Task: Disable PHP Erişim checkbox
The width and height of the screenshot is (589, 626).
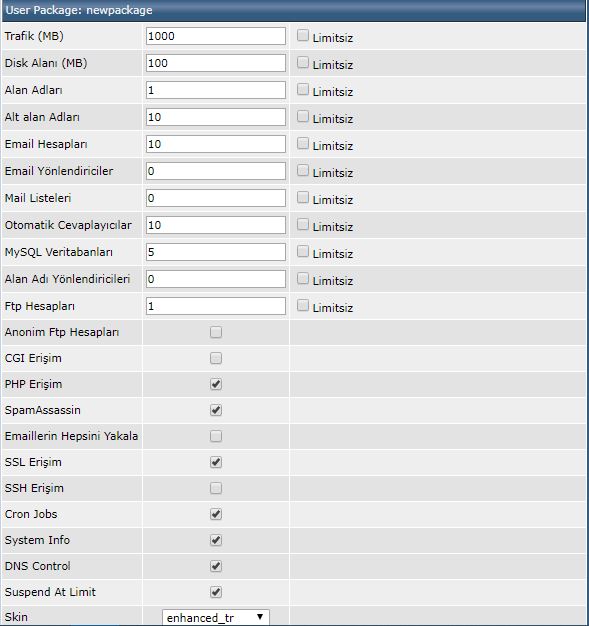Action: point(216,384)
